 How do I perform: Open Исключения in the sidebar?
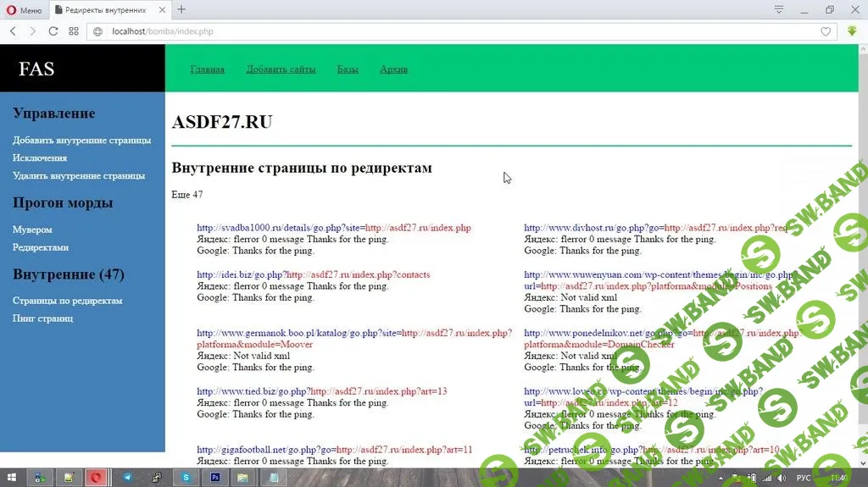click(x=40, y=158)
